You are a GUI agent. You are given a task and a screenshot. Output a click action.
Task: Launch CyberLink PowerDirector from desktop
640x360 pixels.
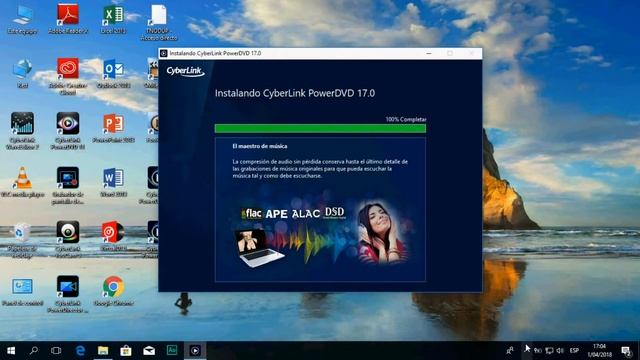tap(68, 294)
